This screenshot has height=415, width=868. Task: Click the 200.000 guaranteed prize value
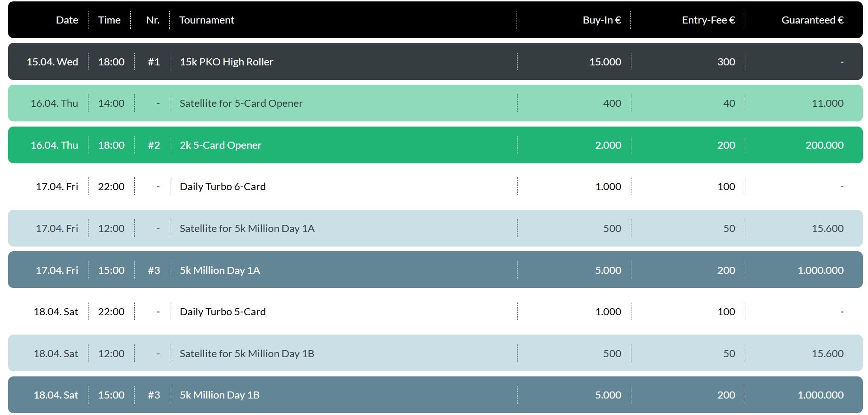coord(824,145)
